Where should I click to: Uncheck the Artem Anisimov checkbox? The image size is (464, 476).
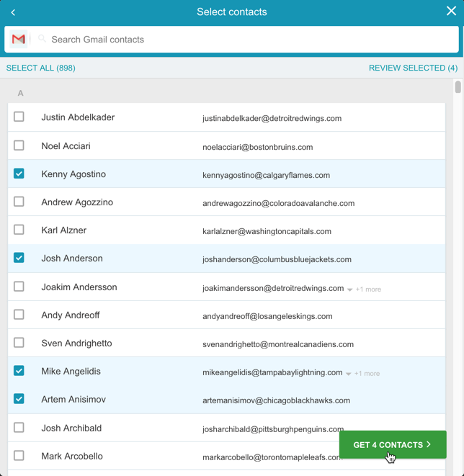click(x=19, y=399)
